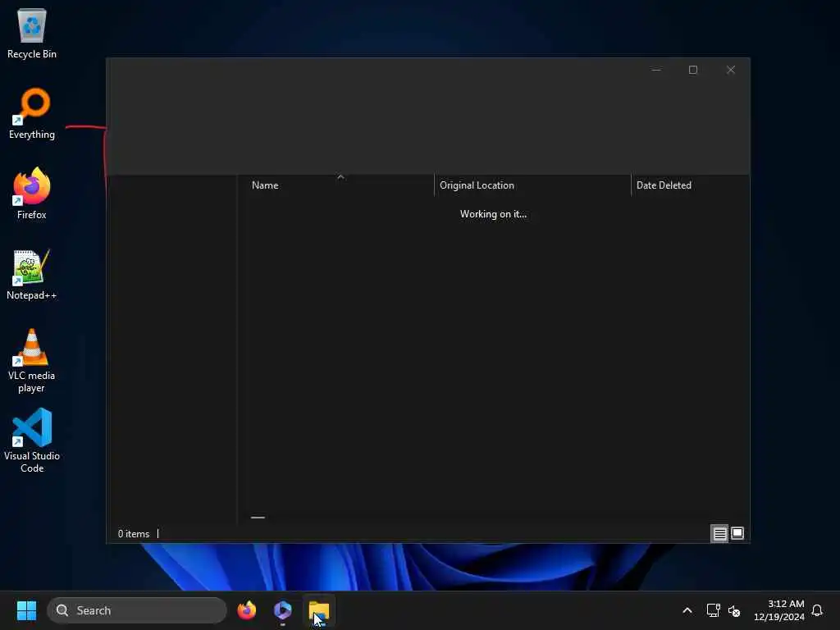Click the '0 items' status text
840x630 pixels.
pos(134,534)
